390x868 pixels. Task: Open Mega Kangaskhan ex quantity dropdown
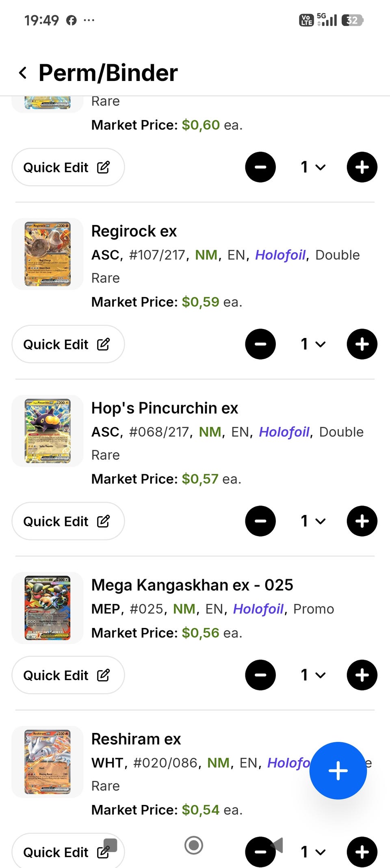pyautogui.click(x=313, y=675)
